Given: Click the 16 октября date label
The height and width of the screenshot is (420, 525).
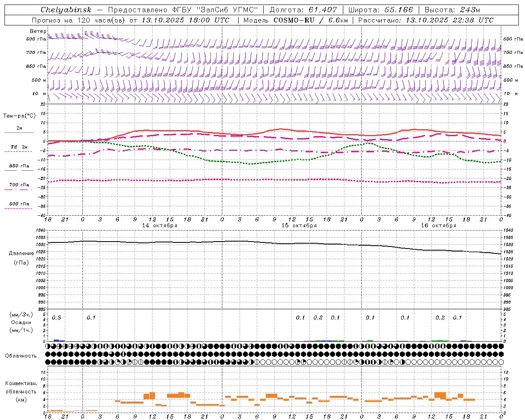Looking at the screenshot, I should (438, 226).
